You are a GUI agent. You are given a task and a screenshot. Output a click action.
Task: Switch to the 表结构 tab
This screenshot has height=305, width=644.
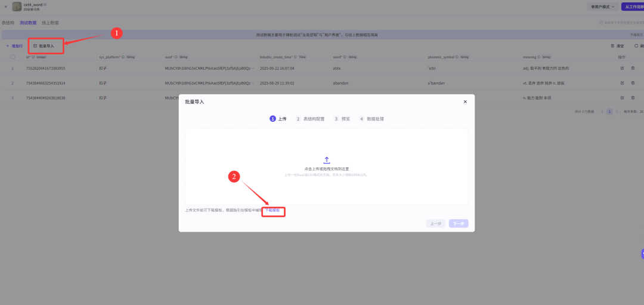(x=8, y=23)
